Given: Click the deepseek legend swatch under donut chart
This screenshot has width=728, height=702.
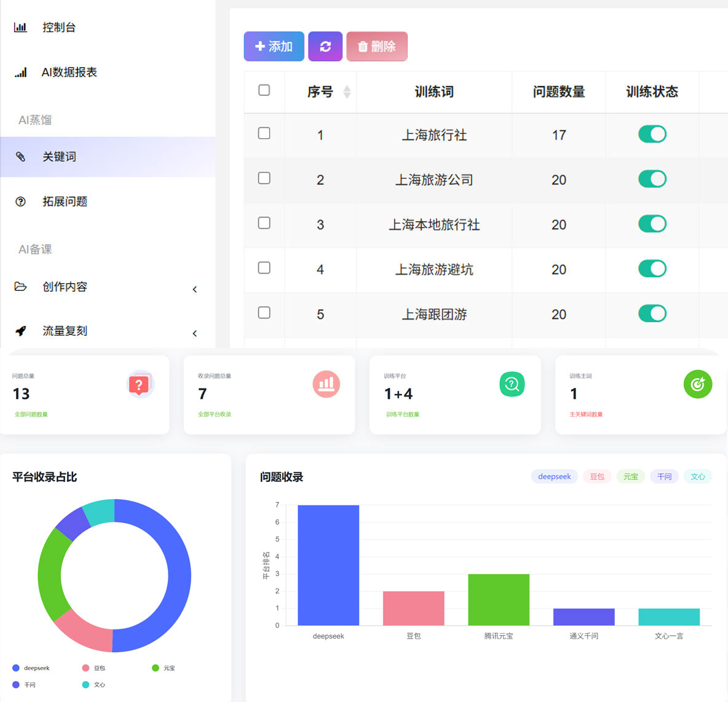Looking at the screenshot, I should (16, 668).
